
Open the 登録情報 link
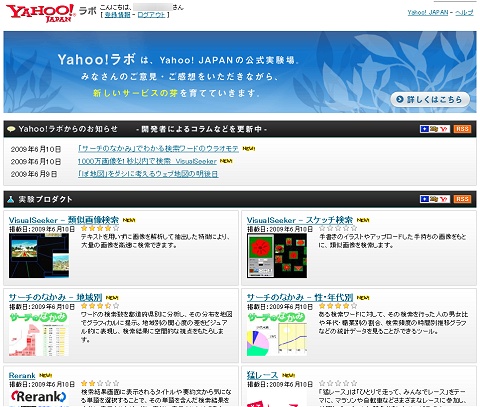(x=117, y=15)
